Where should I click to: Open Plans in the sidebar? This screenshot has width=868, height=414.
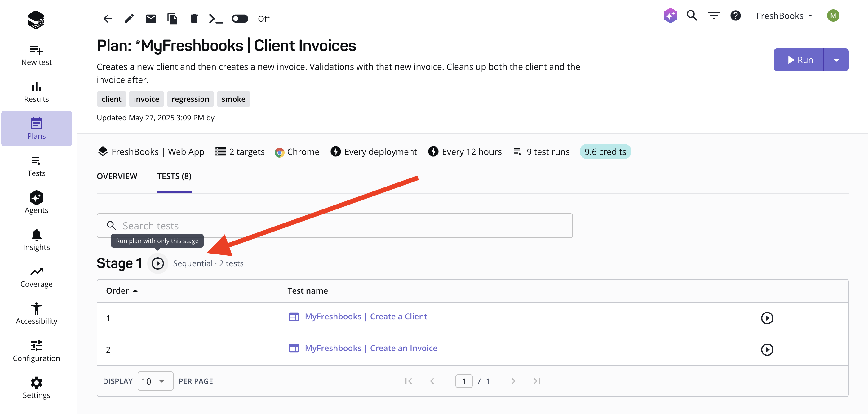coord(36,128)
